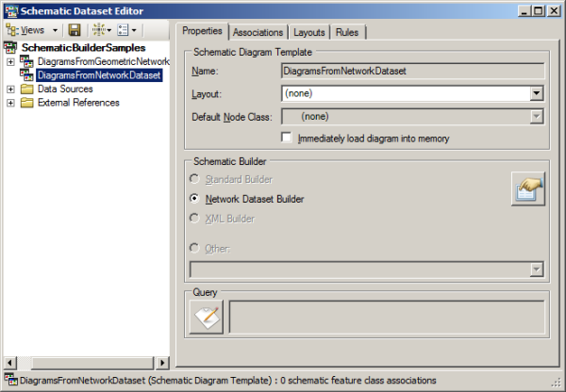Click the Name field DiagramsFromNetworkDataset
This screenshot has width=566, height=392.
point(412,71)
